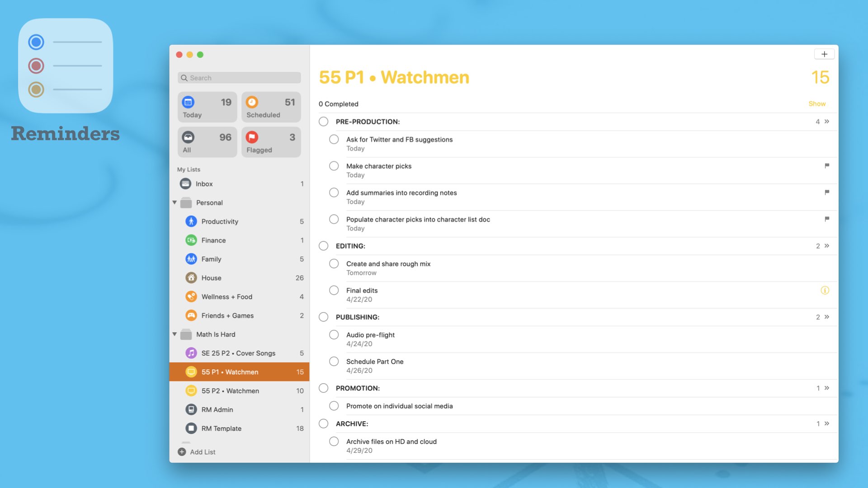Complete the Audio pre-flight reminder
Screen dimensions: 868x488
tap(334, 335)
